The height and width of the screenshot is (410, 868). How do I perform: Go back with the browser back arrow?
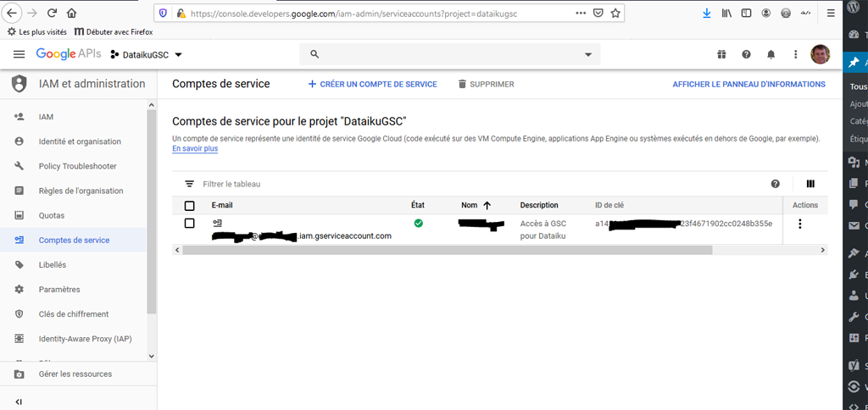point(12,13)
